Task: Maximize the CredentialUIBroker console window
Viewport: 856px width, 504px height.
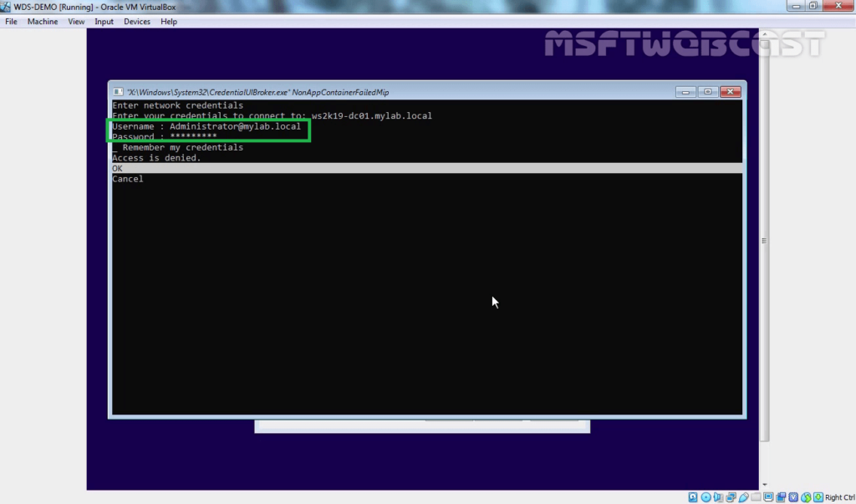Action: coord(707,92)
